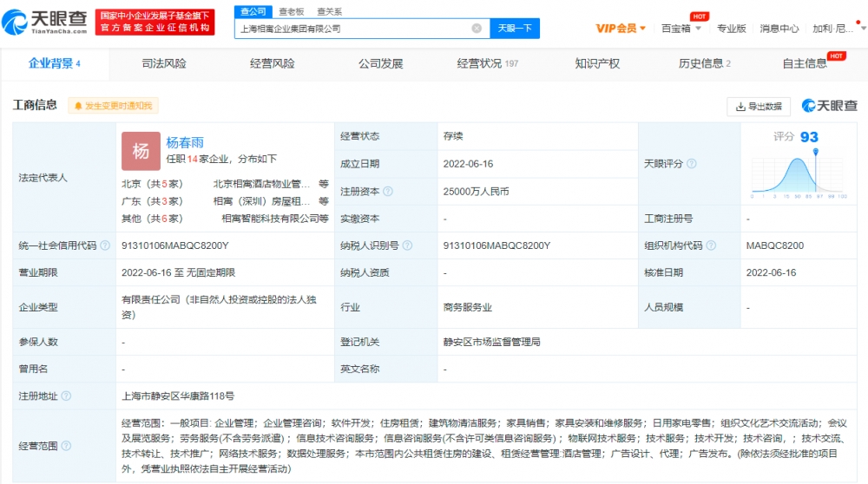Click the 商务服务业 industry value
Screen dimensions: 868x484
click(x=467, y=307)
